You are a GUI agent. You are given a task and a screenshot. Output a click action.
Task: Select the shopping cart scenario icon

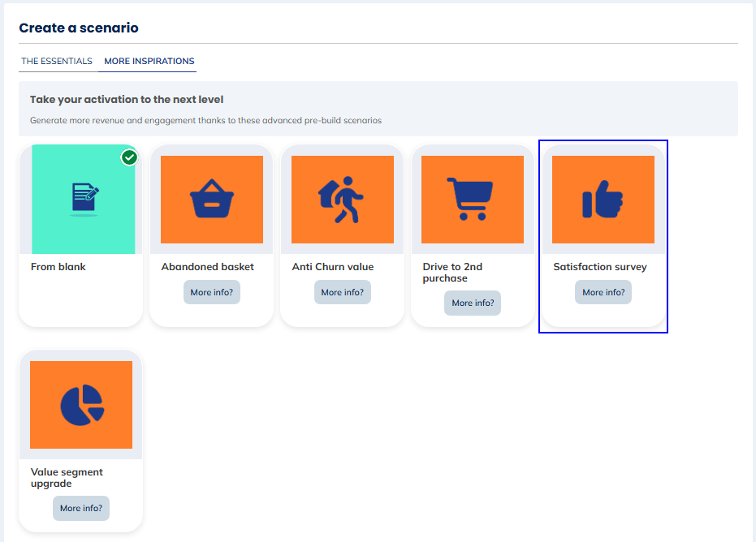tap(473, 200)
